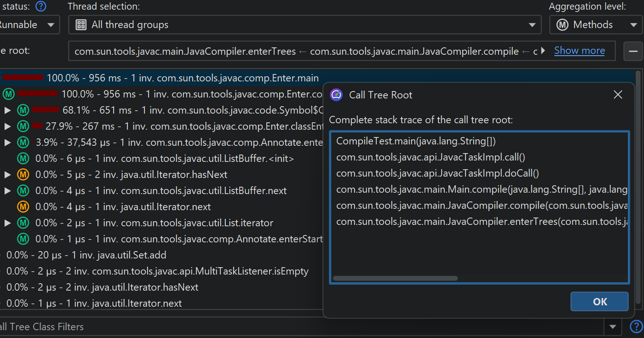Expand the java.util.Iterator.hasNext 5 µs node
The width and height of the screenshot is (644, 338).
click(7, 175)
